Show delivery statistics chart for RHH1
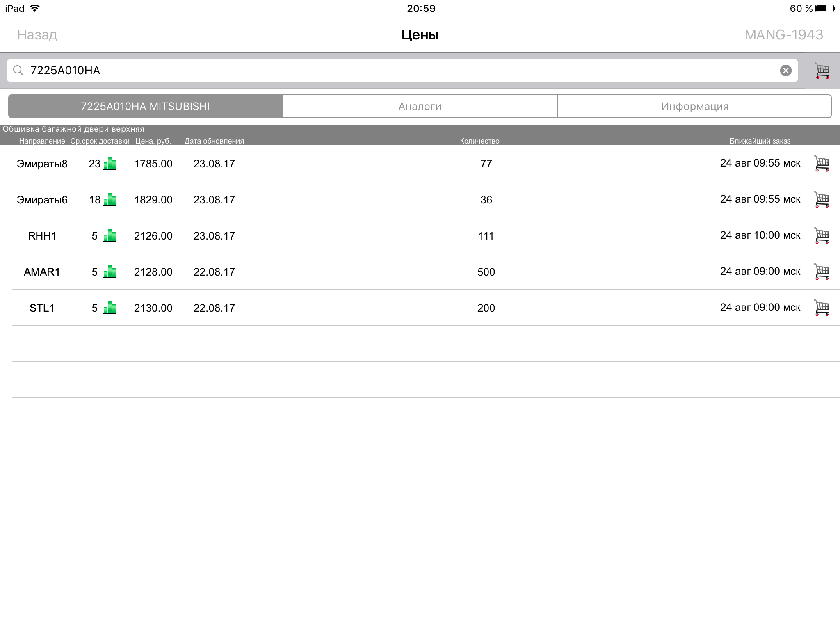This screenshot has height=630, width=840. click(x=110, y=236)
